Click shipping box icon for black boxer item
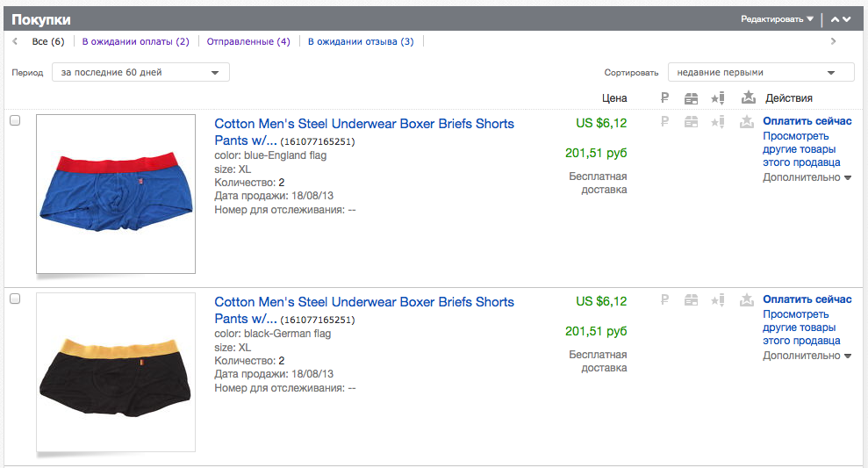The width and height of the screenshot is (868, 468). [x=691, y=300]
